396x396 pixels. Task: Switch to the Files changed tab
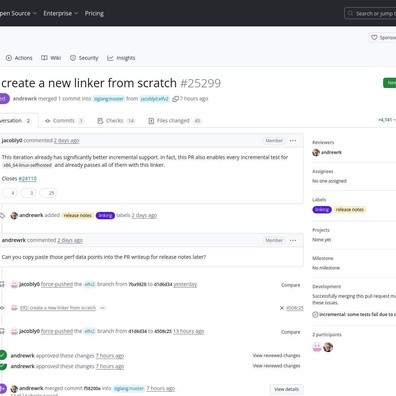175,121
